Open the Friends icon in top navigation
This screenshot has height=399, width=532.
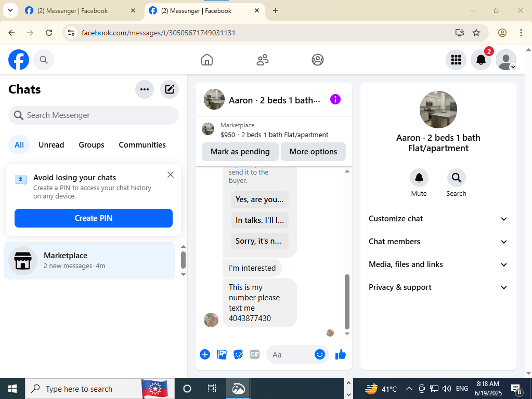tap(262, 60)
